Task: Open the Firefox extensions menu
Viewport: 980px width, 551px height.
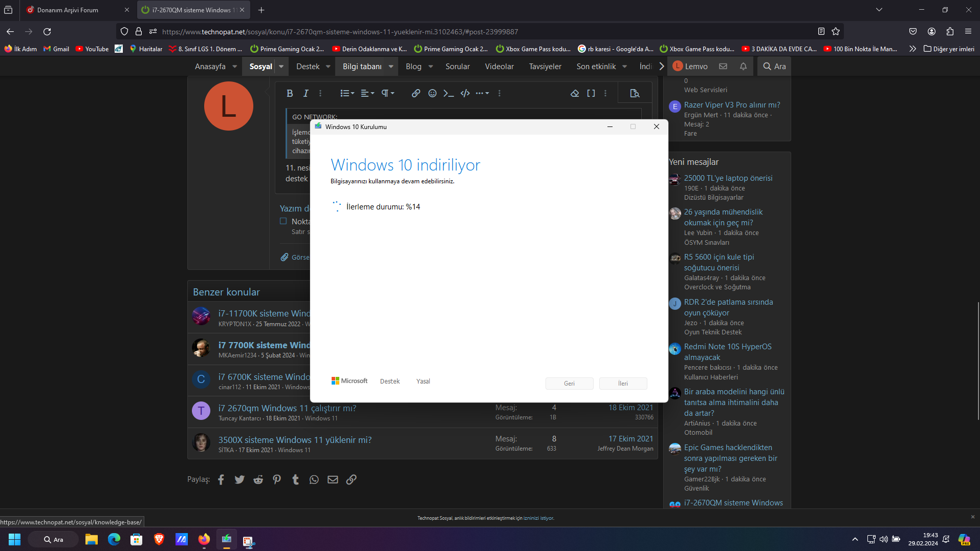Action: pyautogui.click(x=950, y=31)
